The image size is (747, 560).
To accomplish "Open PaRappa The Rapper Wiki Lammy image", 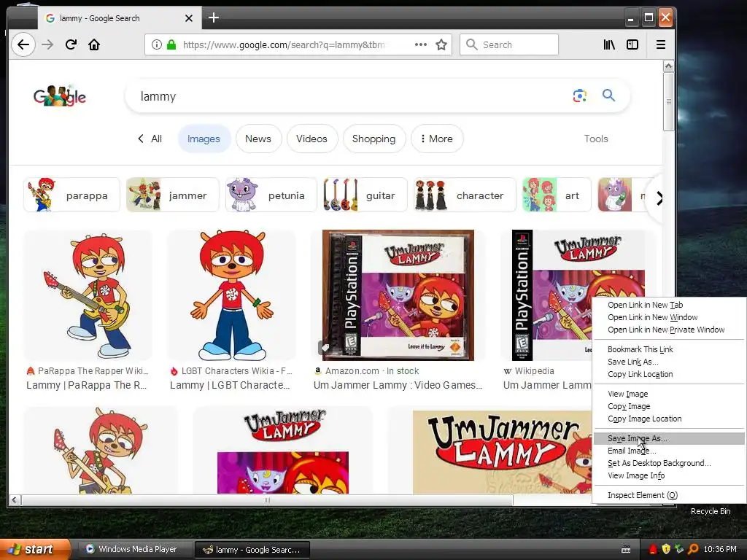I will 88,295.
